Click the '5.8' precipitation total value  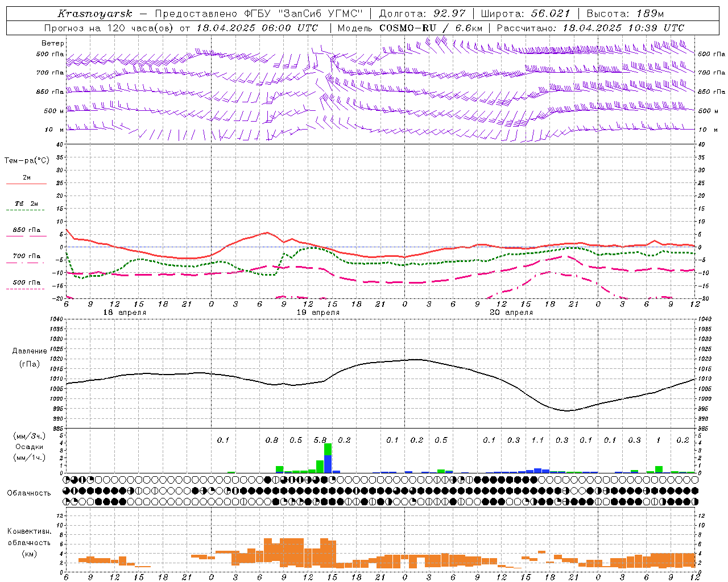point(320,440)
